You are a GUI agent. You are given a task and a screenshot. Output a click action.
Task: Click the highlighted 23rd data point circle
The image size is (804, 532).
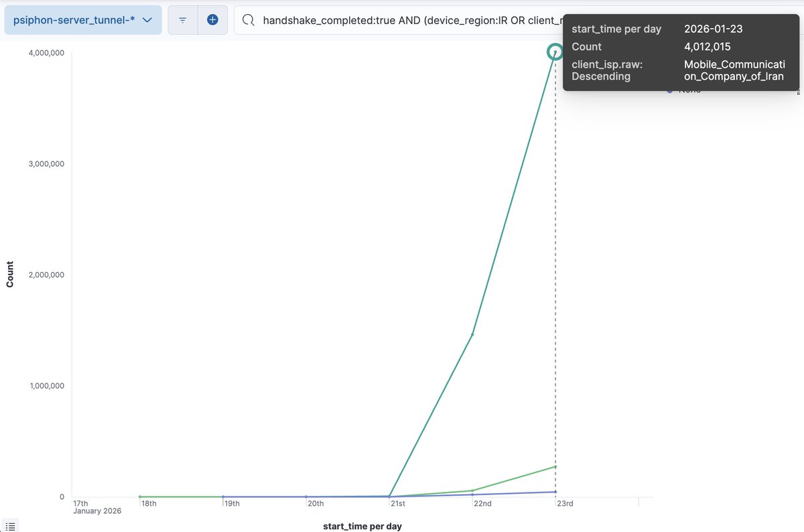pos(555,52)
